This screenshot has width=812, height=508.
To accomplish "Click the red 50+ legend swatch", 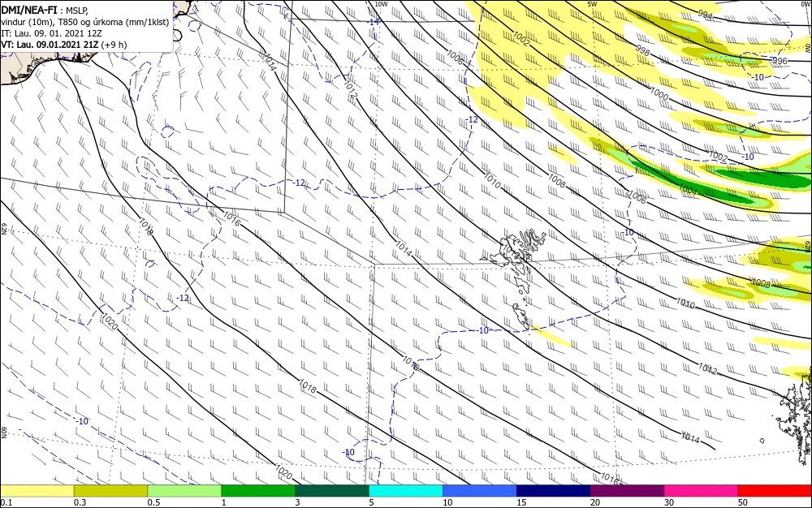I will (775, 491).
